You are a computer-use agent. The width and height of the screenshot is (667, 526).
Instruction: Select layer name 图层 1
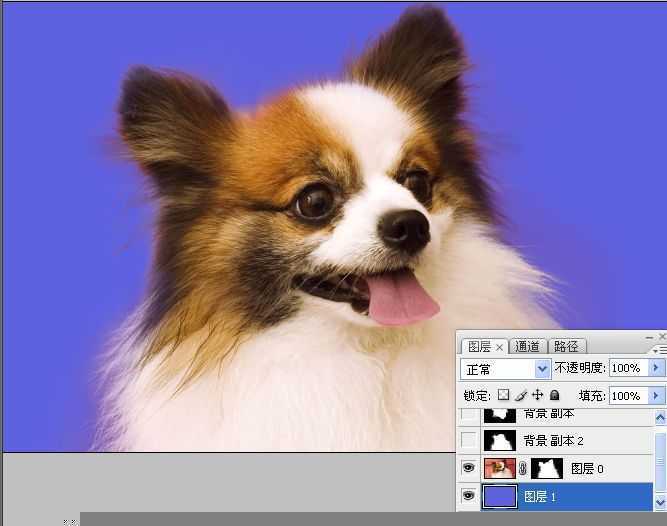pyautogui.click(x=540, y=496)
